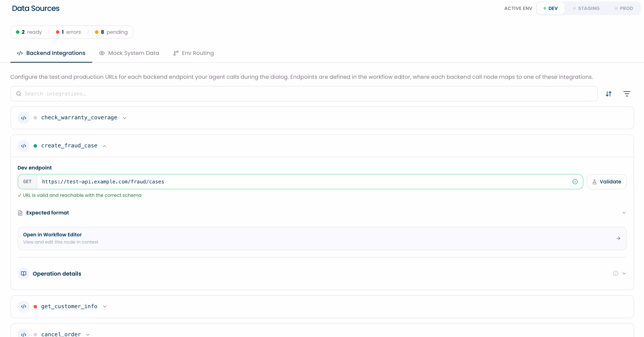Click the arrow icon in Open in Workflow Editor

pos(618,238)
